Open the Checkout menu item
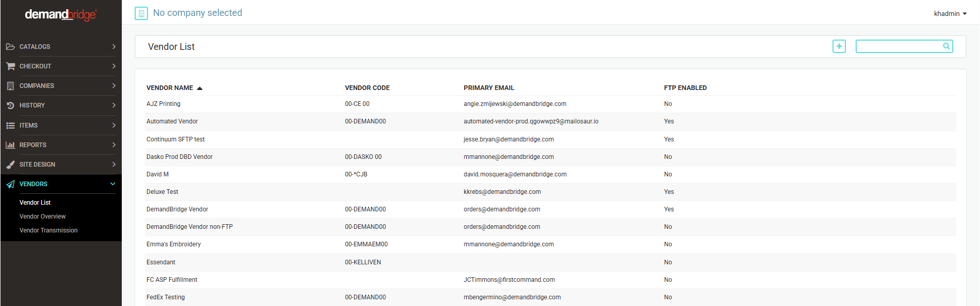 [x=61, y=66]
